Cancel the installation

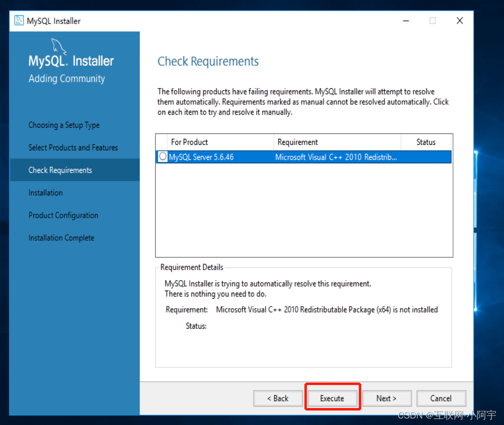tap(441, 398)
